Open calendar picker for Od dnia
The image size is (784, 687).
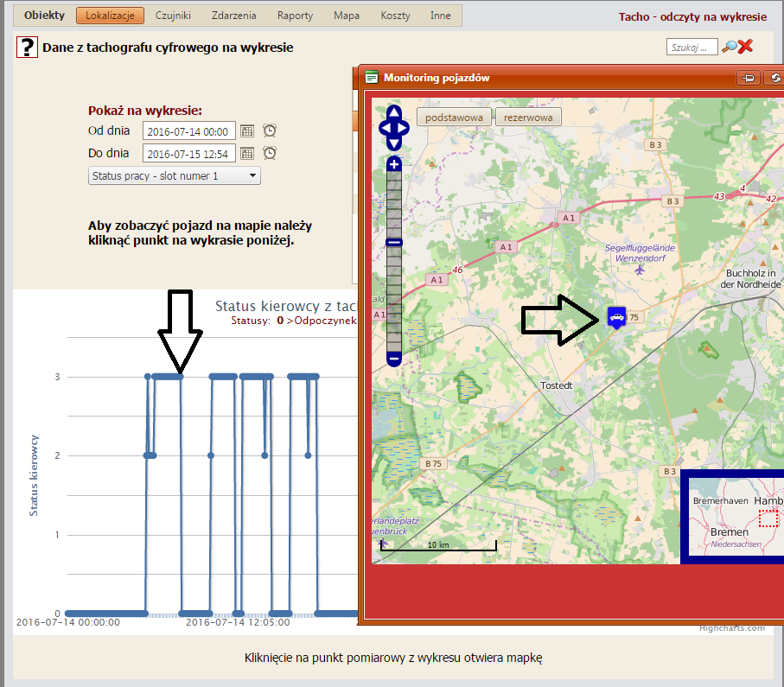coord(247,130)
